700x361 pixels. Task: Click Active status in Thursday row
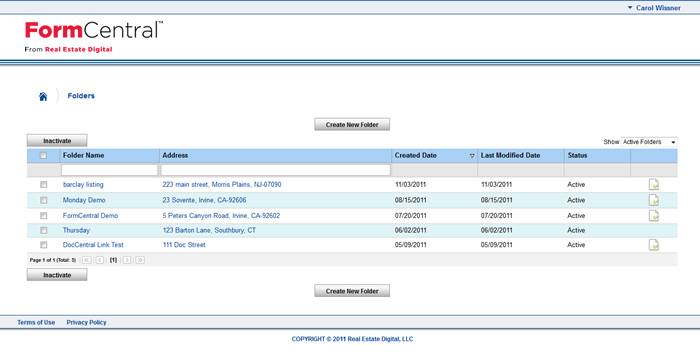tap(576, 230)
